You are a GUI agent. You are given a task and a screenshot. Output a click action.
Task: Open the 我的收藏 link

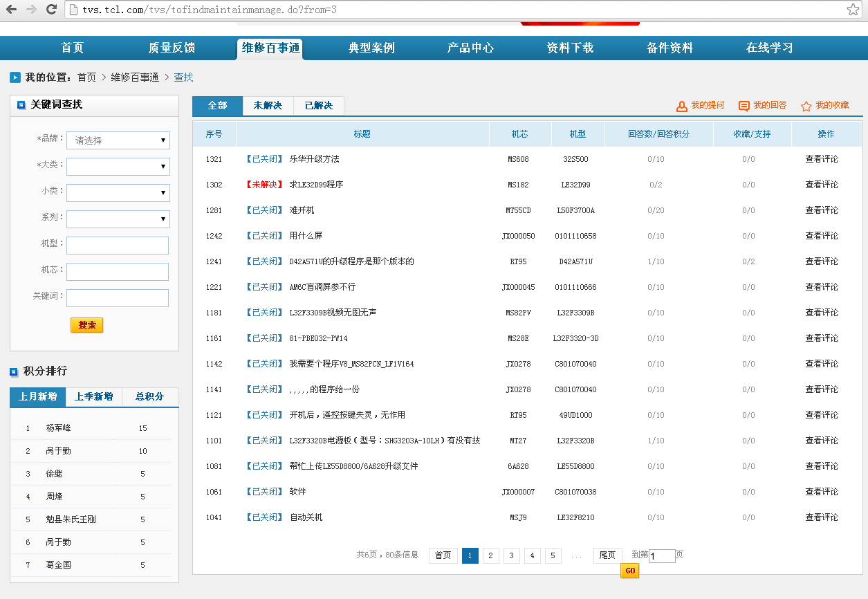[832, 105]
